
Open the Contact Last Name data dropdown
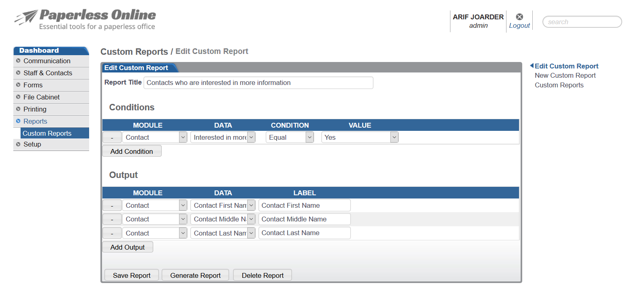pyautogui.click(x=223, y=233)
